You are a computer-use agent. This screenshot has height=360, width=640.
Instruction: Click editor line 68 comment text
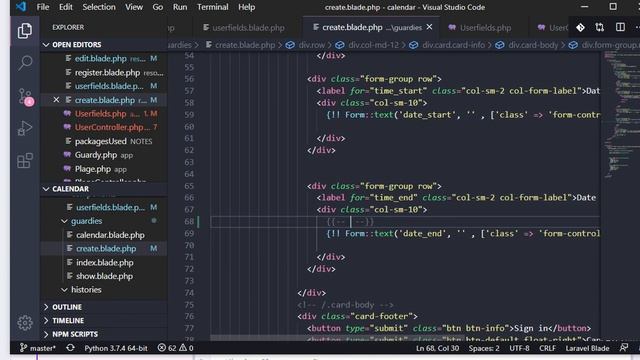(x=350, y=222)
